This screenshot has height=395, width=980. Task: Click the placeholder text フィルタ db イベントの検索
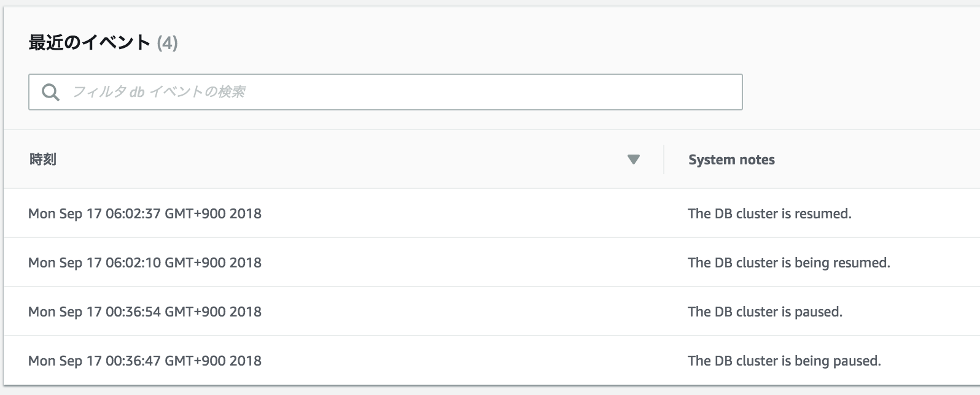pyautogui.click(x=159, y=92)
